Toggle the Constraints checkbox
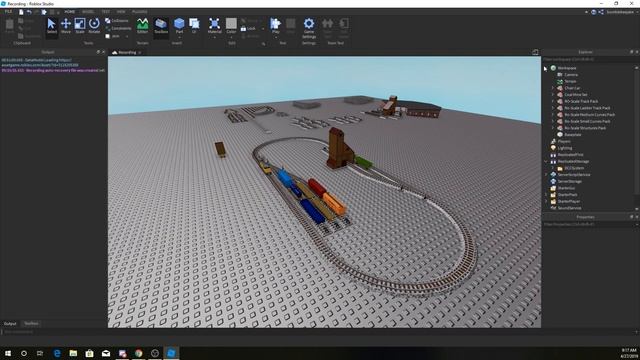Viewport: 640px width, 360px height. click(x=107, y=28)
